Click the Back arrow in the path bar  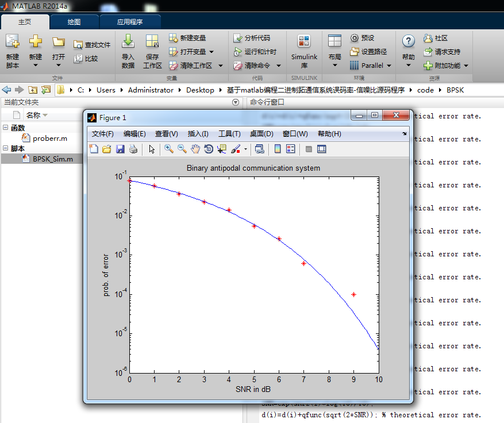click(6, 90)
